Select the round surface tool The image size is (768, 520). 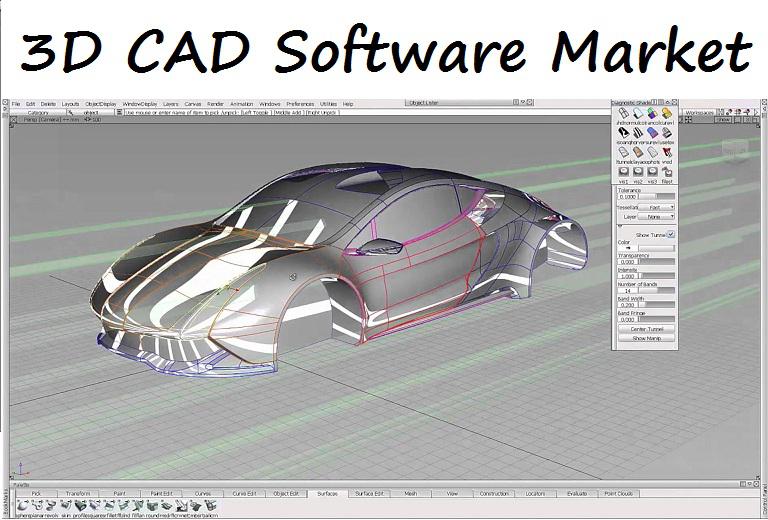pos(152,505)
